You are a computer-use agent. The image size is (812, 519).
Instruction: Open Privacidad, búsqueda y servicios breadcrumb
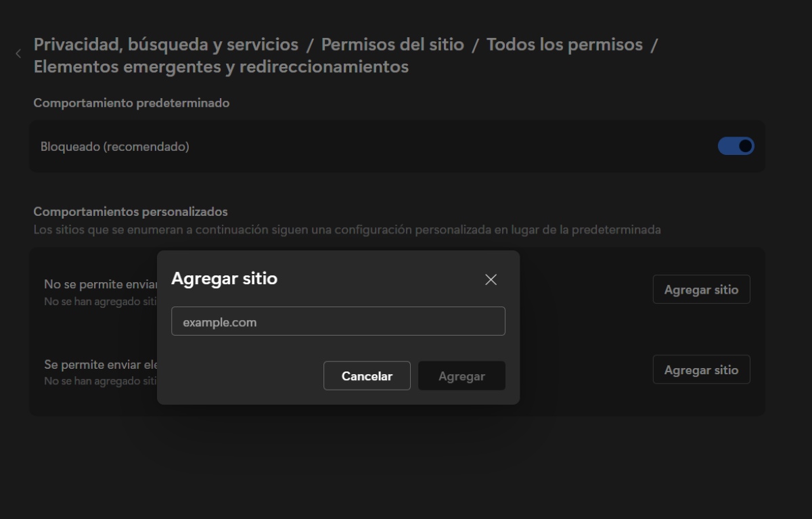click(166, 45)
